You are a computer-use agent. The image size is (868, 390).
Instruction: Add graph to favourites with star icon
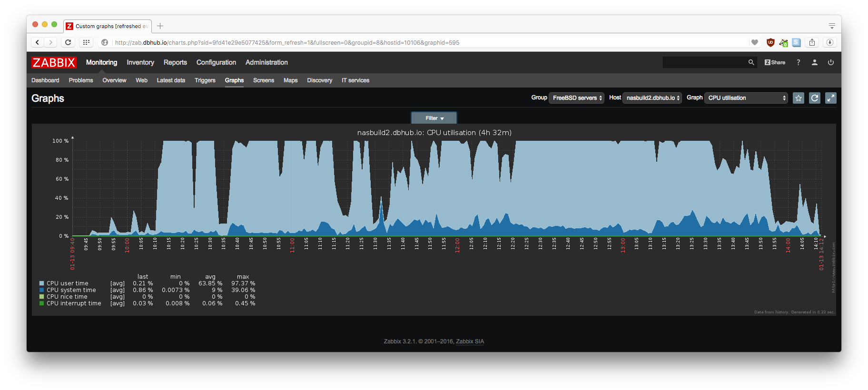(x=799, y=98)
